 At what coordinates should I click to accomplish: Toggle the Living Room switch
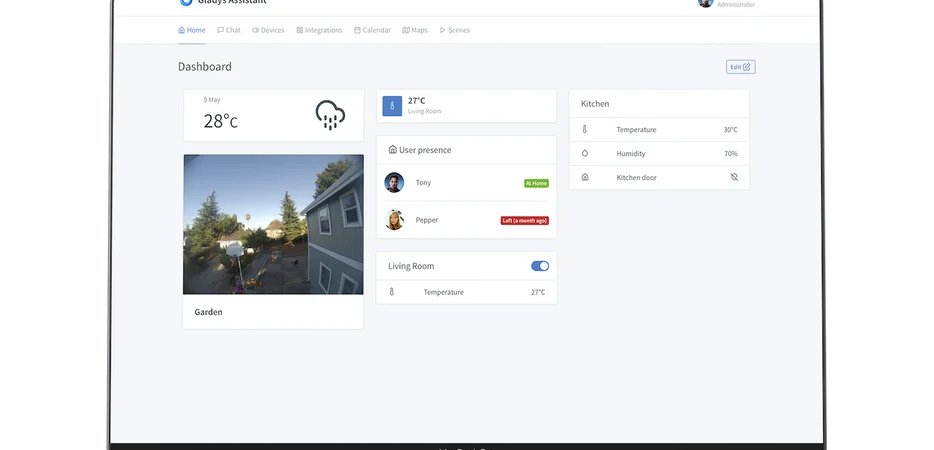pos(540,266)
